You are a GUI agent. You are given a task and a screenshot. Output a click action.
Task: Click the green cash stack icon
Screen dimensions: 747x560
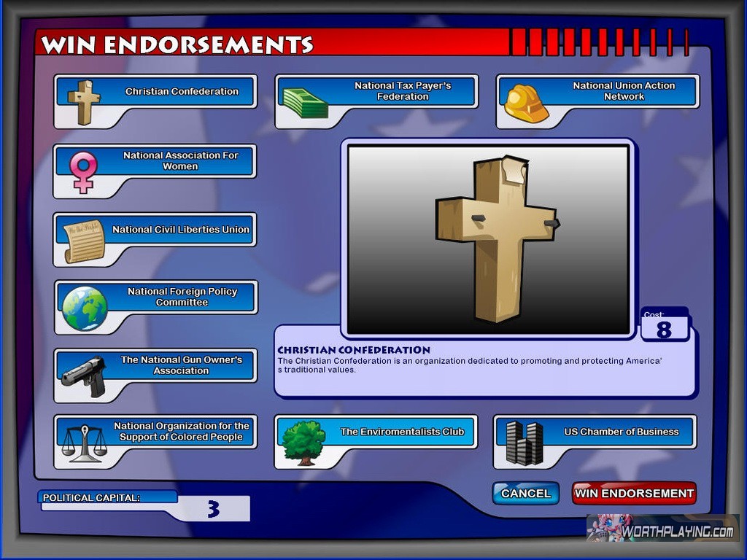pyautogui.click(x=305, y=103)
